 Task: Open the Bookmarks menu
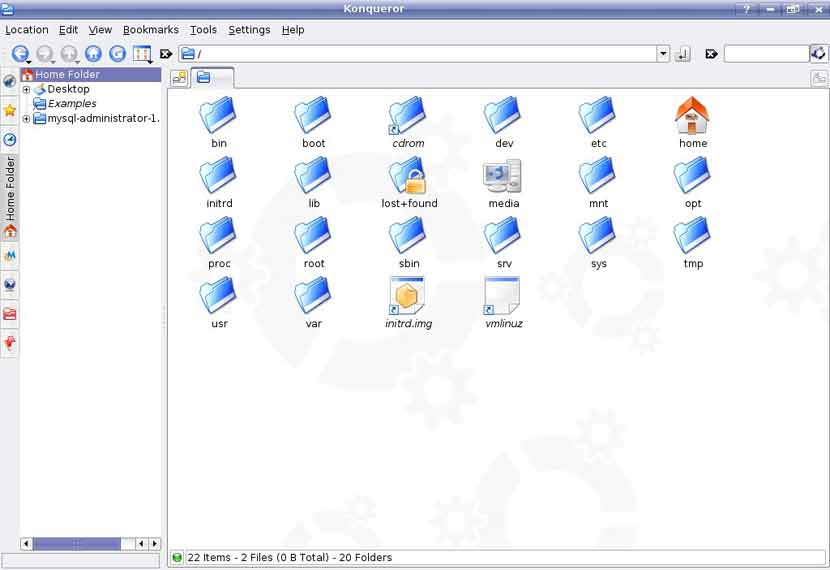tap(151, 30)
